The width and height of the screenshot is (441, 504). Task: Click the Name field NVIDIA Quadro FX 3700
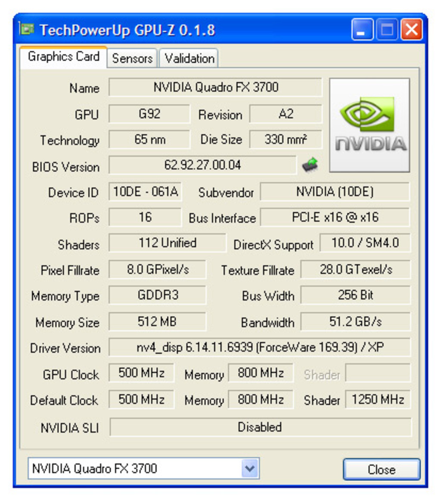point(215,87)
